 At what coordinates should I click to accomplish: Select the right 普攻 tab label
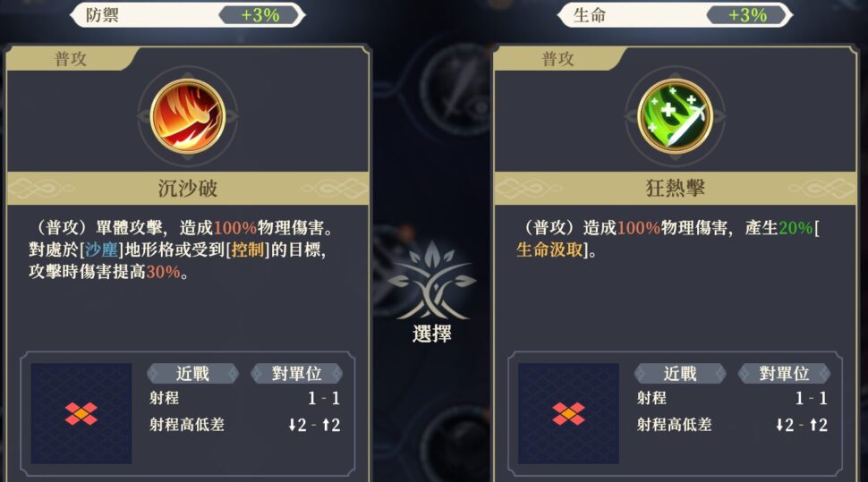557,59
